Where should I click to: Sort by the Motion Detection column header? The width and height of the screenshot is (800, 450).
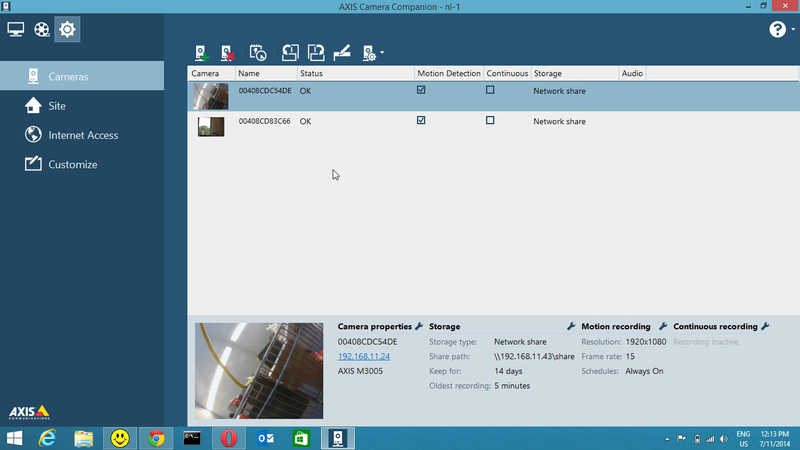(449, 73)
